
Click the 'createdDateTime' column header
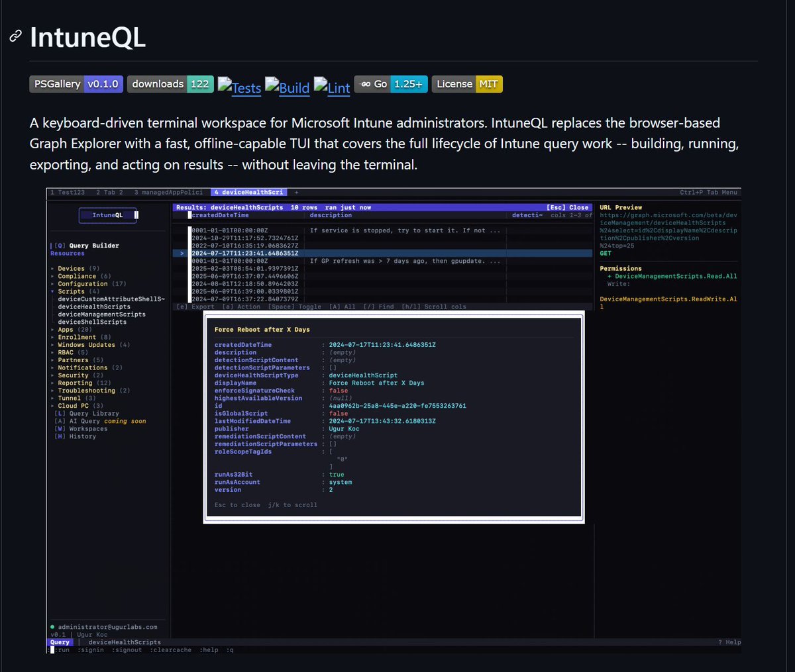click(220, 215)
